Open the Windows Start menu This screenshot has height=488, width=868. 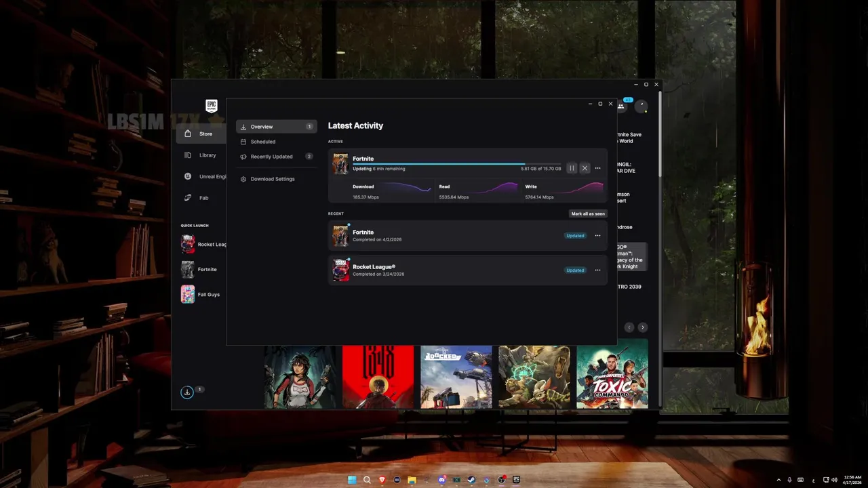tap(352, 480)
